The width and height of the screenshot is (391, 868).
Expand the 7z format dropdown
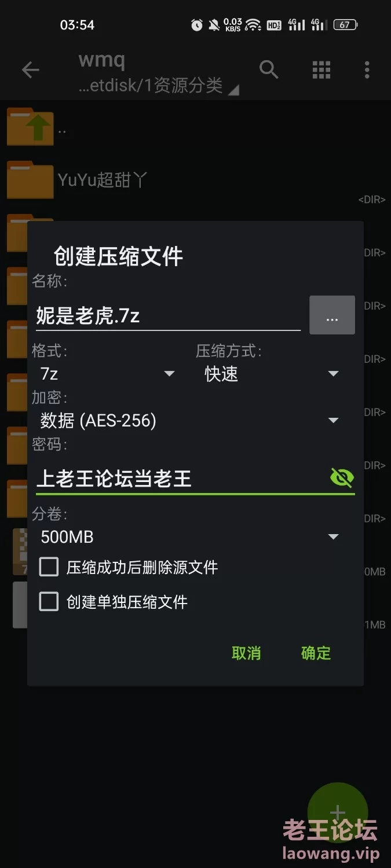coord(107,374)
